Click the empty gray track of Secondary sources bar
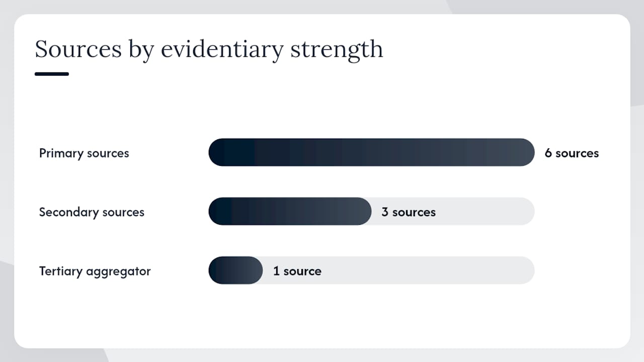The height and width of the screenshot is (362, 644). [x=486, y=211]
